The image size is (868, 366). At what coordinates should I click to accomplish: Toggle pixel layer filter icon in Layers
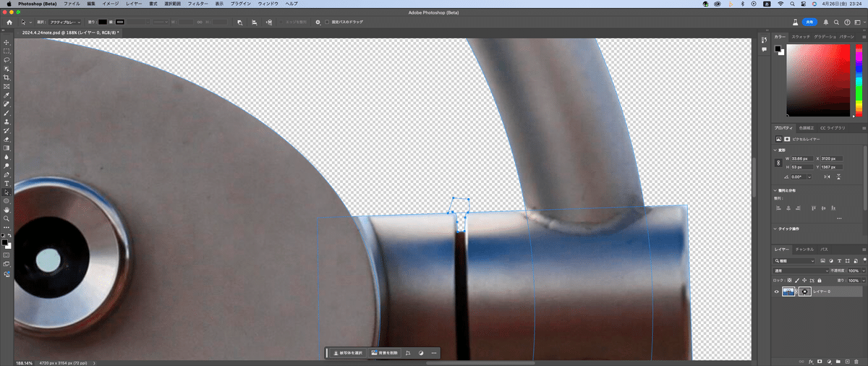[822, 261]
